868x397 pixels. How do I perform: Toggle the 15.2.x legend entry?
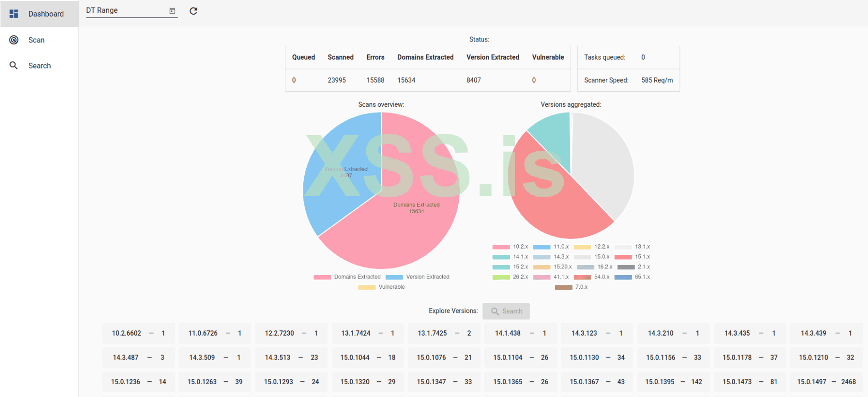(x=510, y=267)
